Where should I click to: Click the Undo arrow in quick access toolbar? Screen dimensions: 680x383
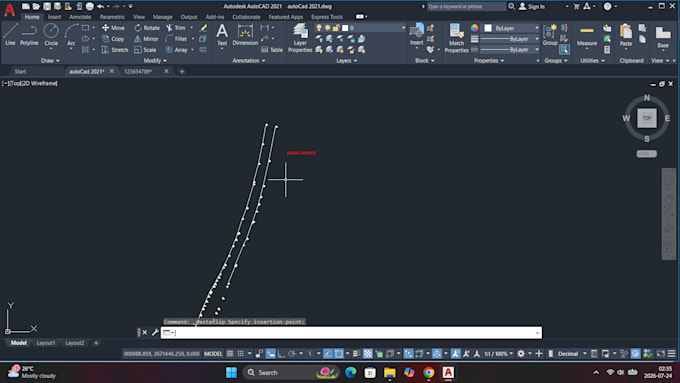click(x=100, y=6)
